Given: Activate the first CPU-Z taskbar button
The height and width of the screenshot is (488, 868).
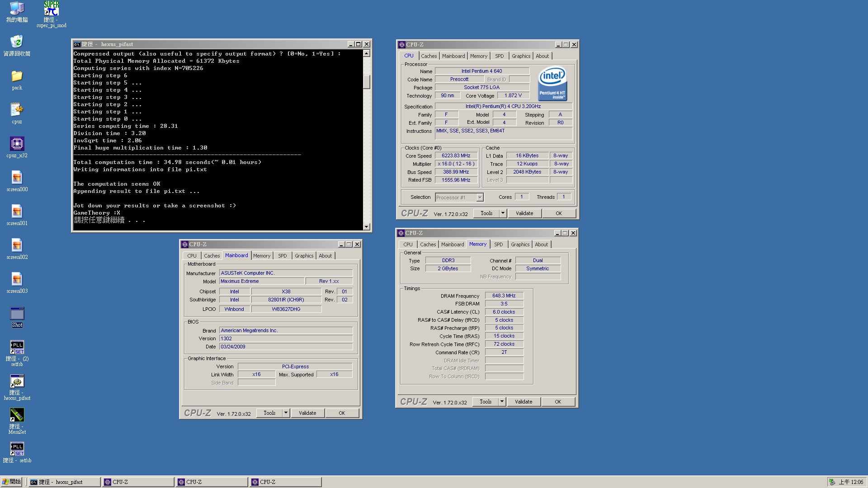Looking at the screenshot, I should (x=138, y=482).
